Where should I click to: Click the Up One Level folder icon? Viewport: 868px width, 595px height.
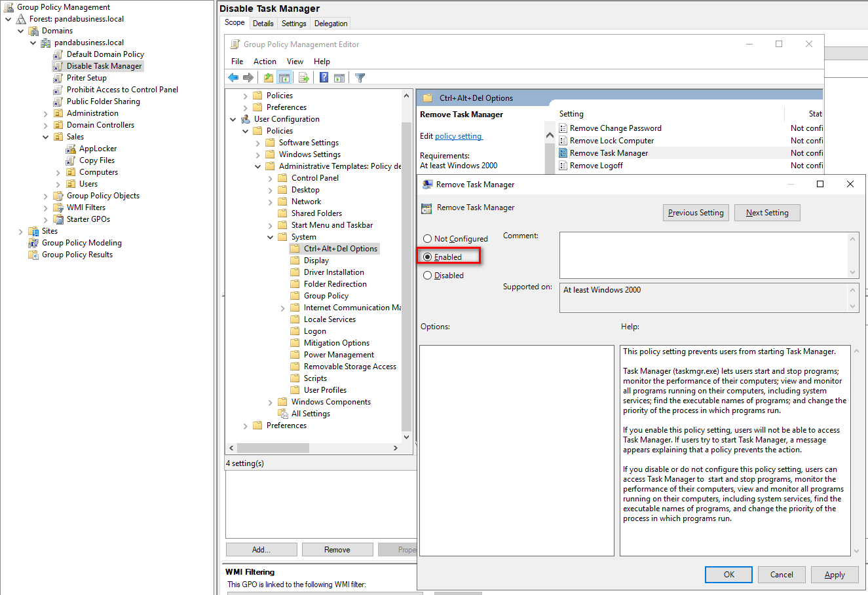pyautogui.click(x=269, y=77)
